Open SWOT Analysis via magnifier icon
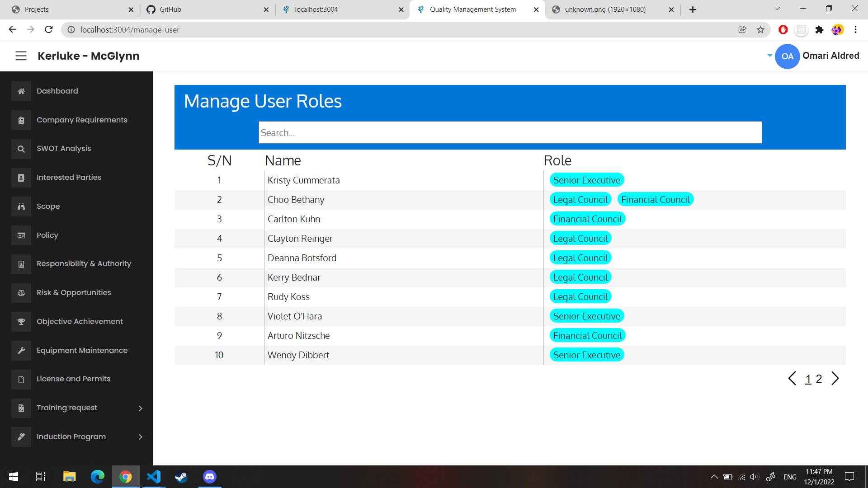Image resolution: width=868 pixels, height=488 pixels. click(21, 149)
